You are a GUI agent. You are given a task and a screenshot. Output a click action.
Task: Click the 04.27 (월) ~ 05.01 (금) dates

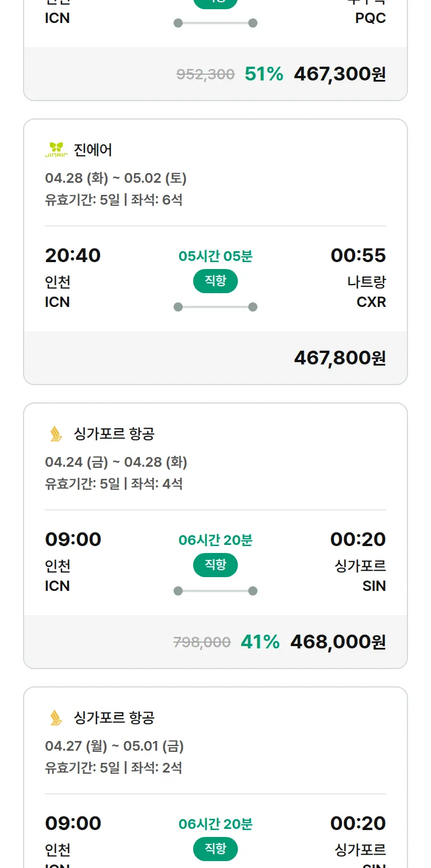click(114, 746)
